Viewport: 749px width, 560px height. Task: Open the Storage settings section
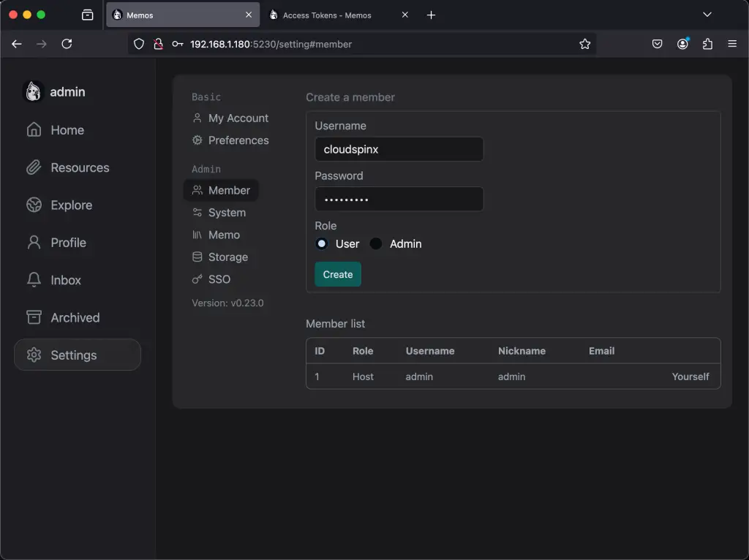[x=227, y=257]
